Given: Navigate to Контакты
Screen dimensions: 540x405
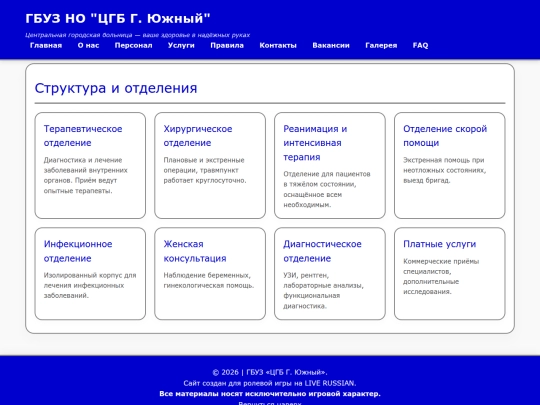Looking at the screenshot, I should pos(278,45).
